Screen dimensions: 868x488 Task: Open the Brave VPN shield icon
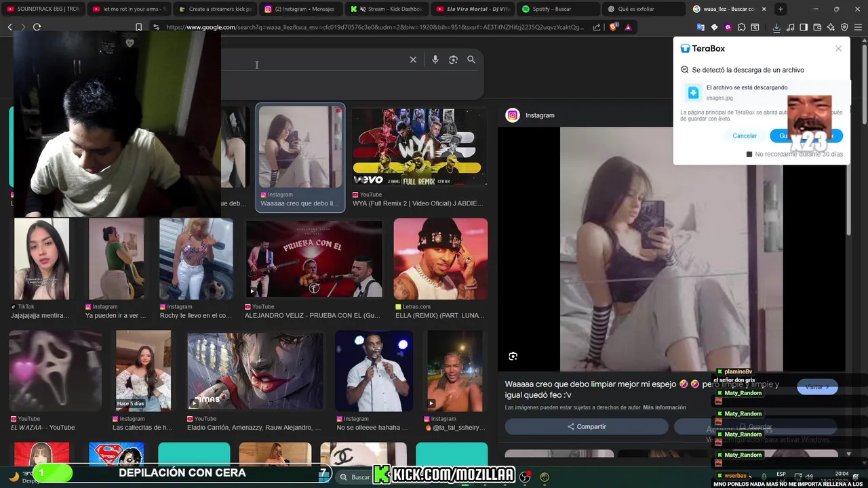click(844, 27)
